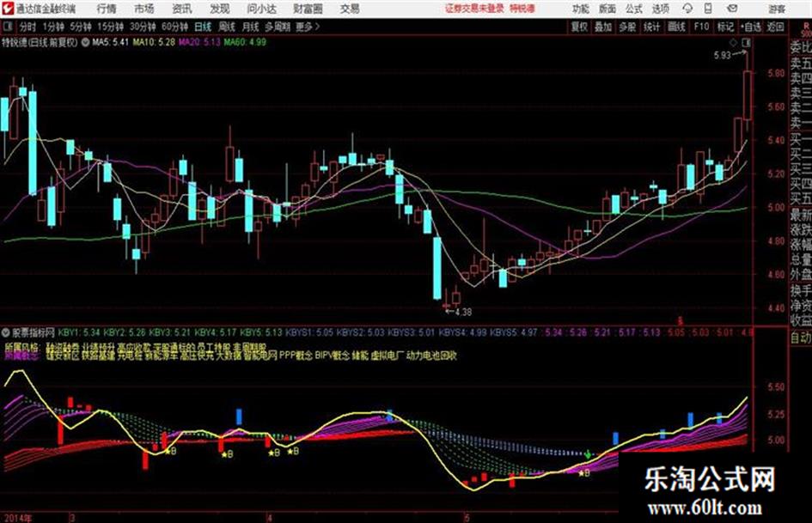
Task: Open the mail envelope icon
Action: point(732,9)
